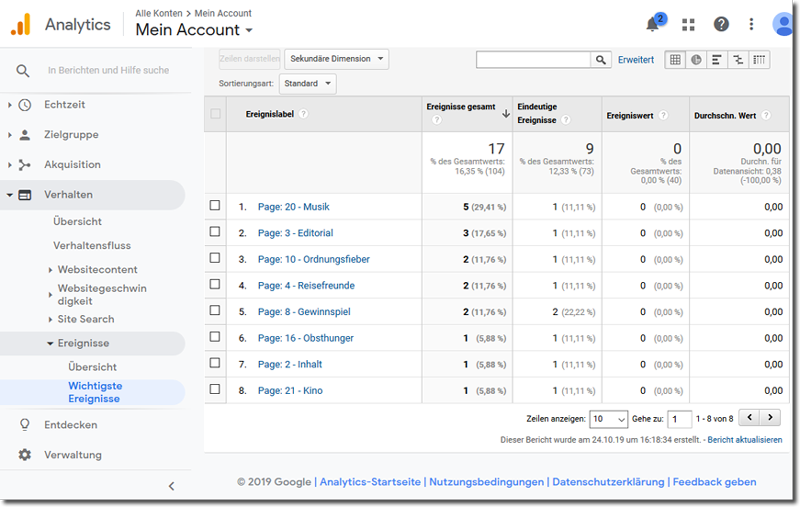
Task: Click the Zielgruppe person icon
Action: point(24,135)
